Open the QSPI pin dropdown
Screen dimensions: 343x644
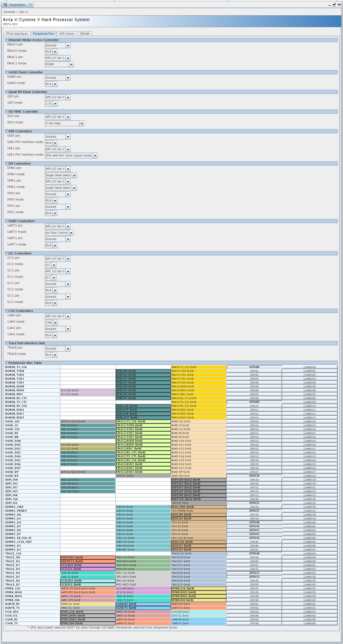[x=58, y=97]
